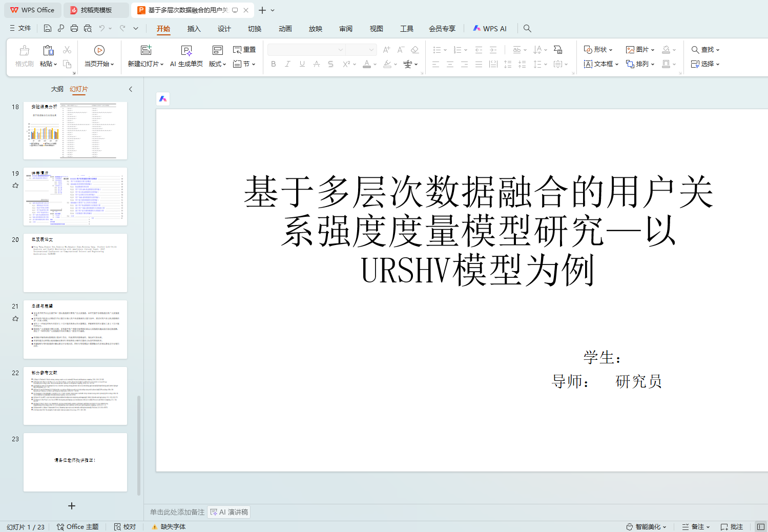Start slideshow from current slide (当页开始)
Screen dimensions: 768x532
point(99,50)
